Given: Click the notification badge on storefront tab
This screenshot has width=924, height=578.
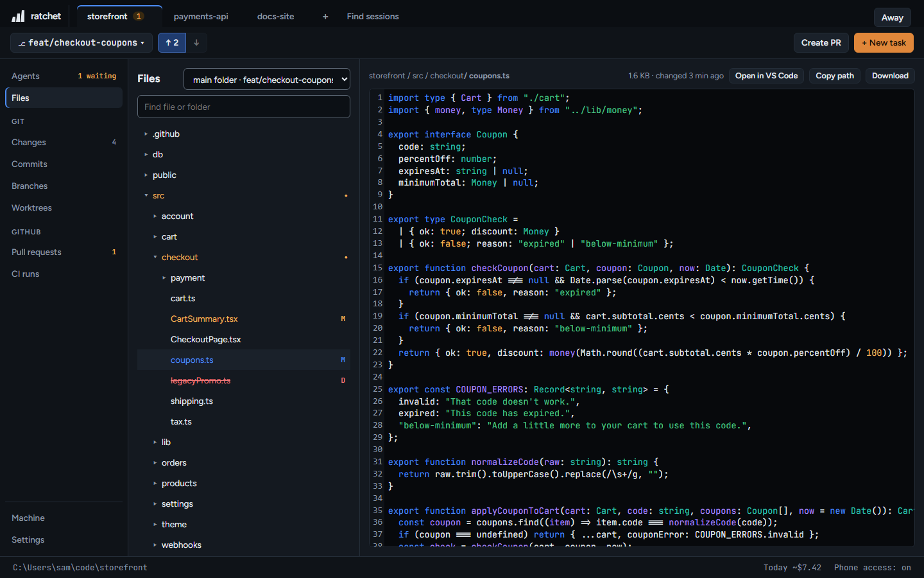Looking at the screenshot, I should click(139, 17).
